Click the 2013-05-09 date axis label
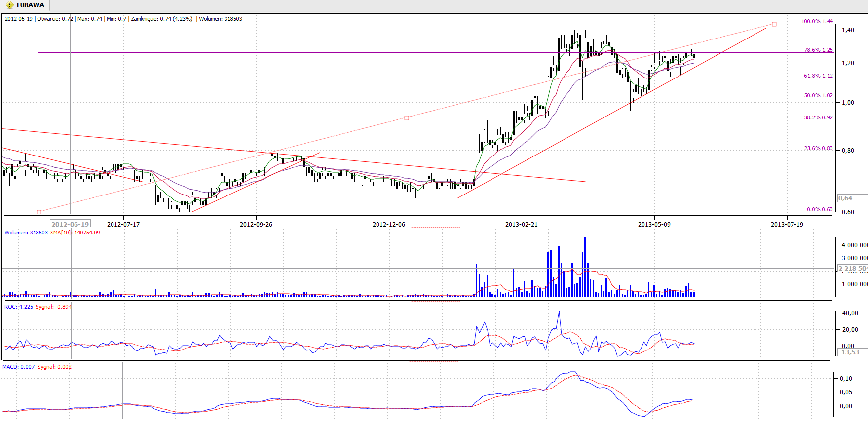 (x=654, y=224)
